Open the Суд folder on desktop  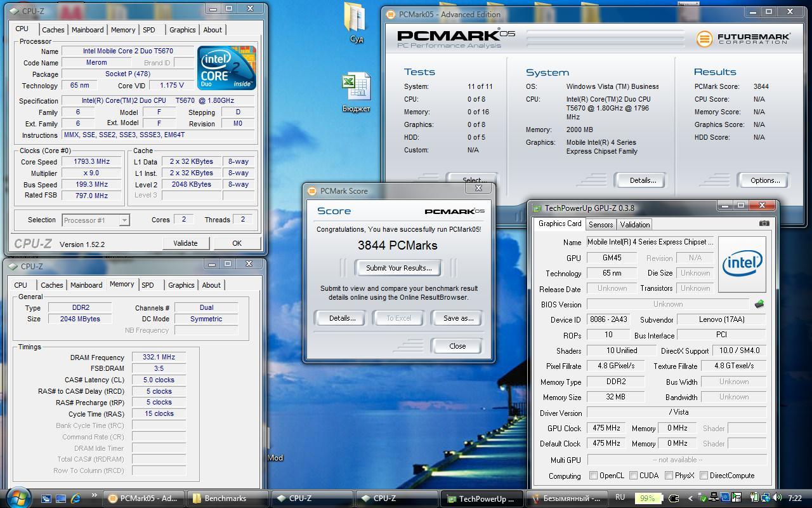357,23
